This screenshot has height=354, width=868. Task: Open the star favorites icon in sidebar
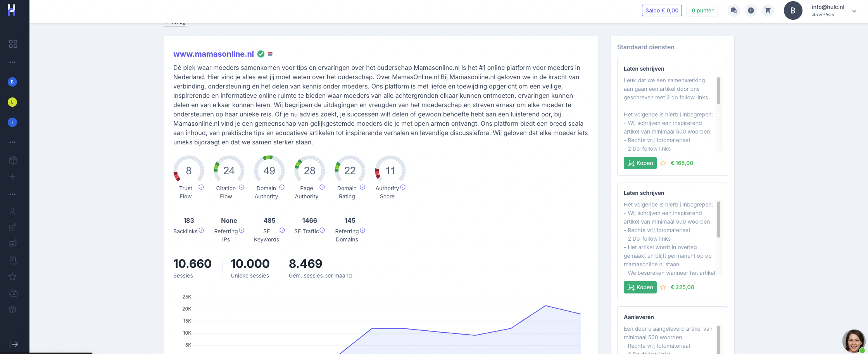click(12, 277)
